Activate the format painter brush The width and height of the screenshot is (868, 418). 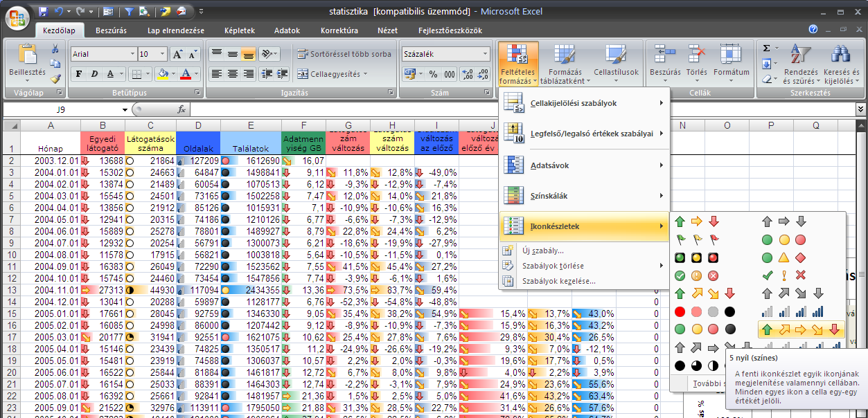point(55,79)
